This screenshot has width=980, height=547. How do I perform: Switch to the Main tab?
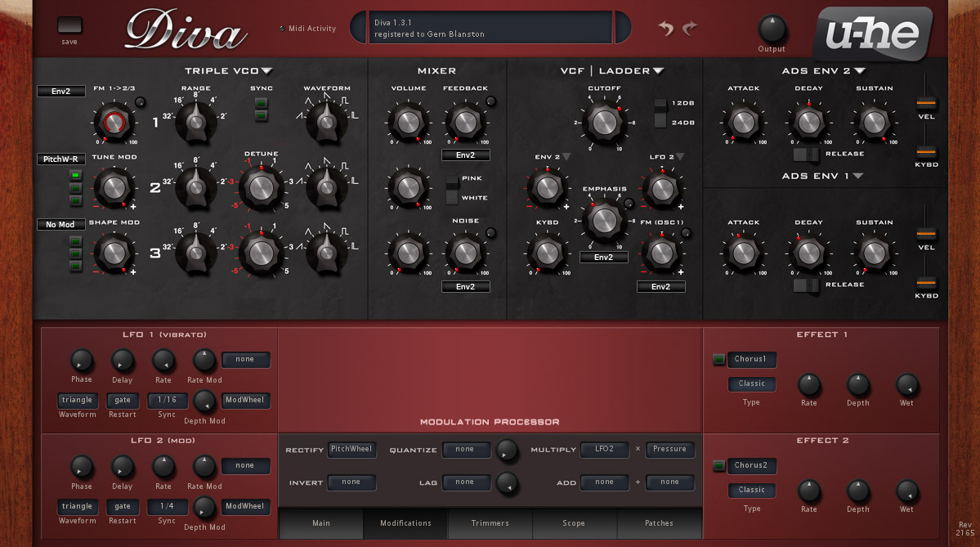320,523
